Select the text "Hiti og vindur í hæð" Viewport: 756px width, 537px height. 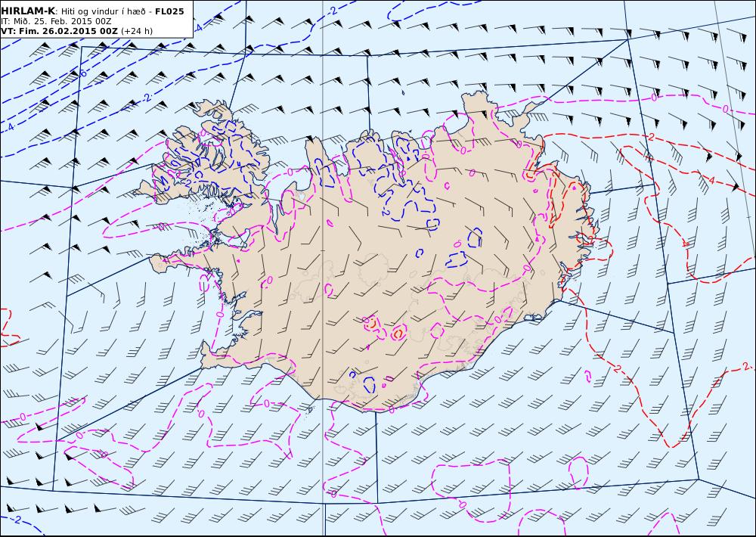pos(103,11)
